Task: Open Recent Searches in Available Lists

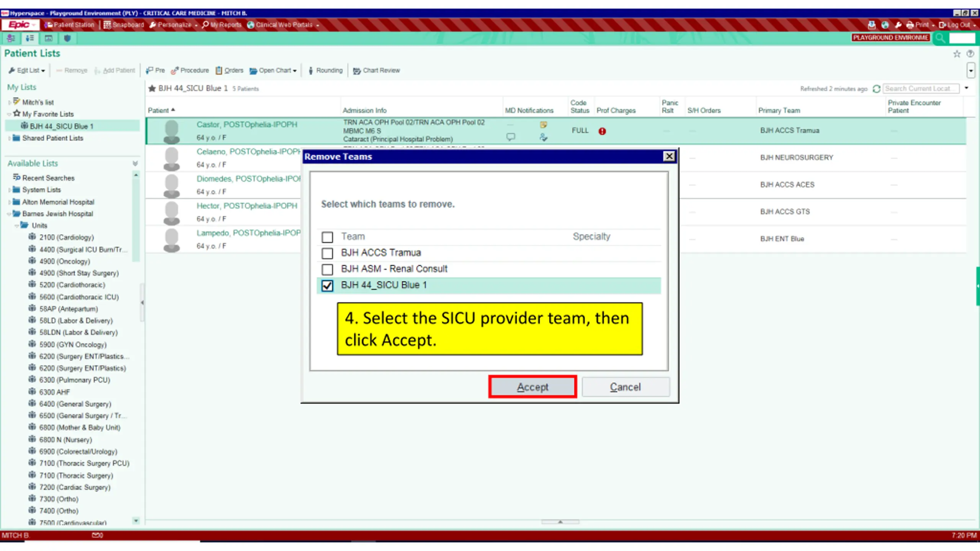Action: 48,178
